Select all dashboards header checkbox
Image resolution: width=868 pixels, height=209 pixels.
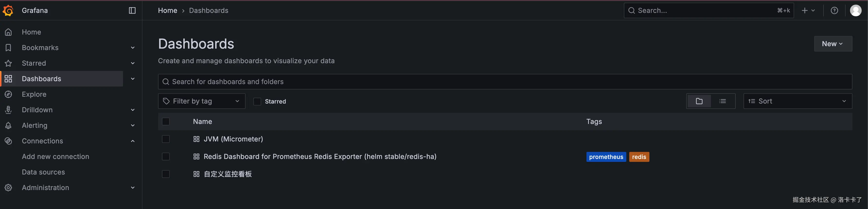pyautogui.click(x=166, y=122)
